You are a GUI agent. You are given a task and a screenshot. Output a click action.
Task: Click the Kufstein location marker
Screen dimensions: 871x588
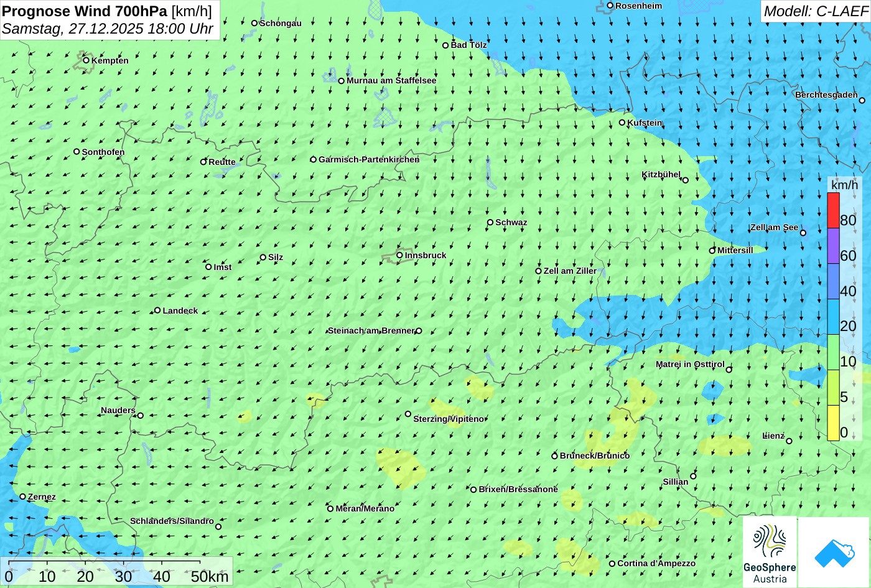tap(622, 123)
